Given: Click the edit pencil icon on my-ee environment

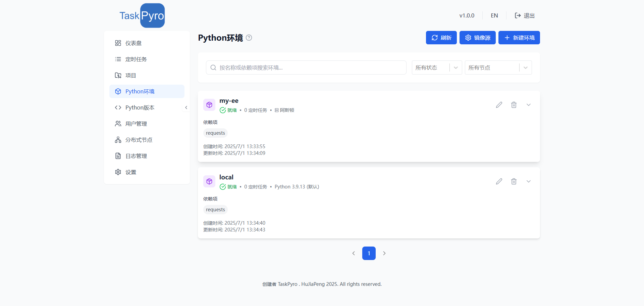Looking at the screenshot, I should 499,104.
